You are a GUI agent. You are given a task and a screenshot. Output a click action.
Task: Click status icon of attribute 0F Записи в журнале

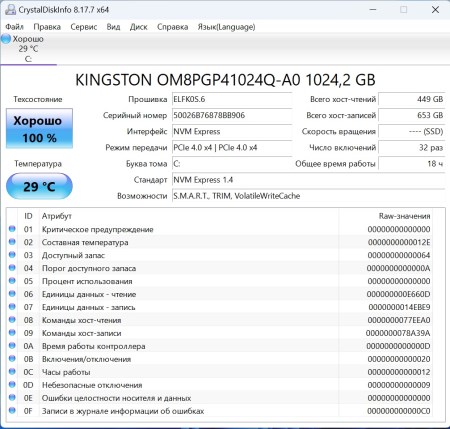(x=12, y=410)
